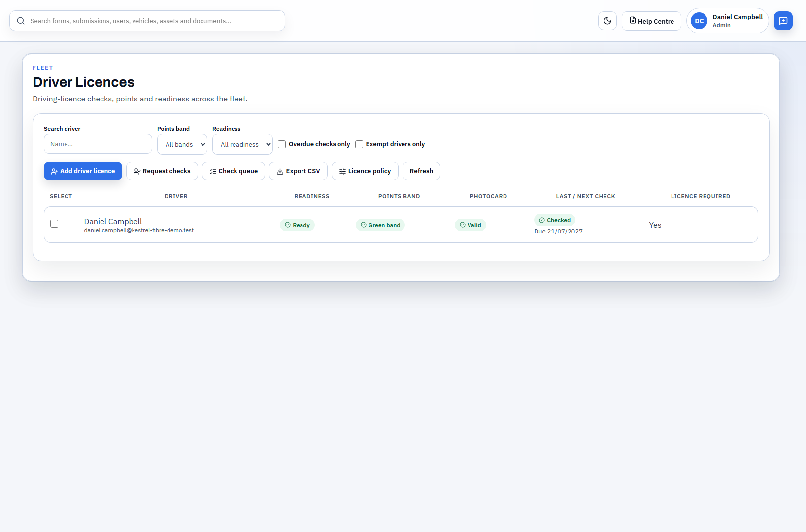Click Add driver licence button
This screenshot has height=532, width=806.
(83, 171)
